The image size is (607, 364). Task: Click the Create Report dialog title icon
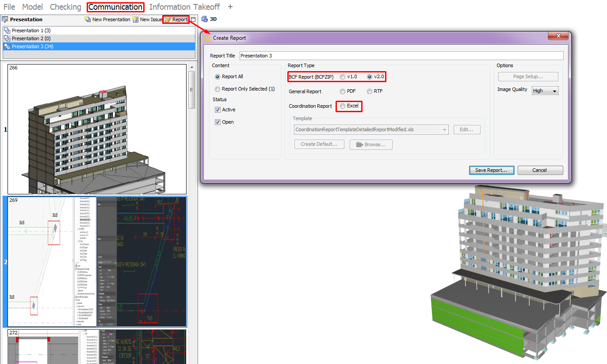tap(207, 38)
